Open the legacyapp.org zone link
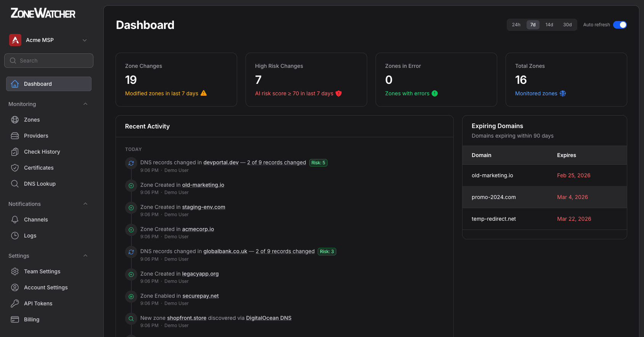The height and width of the screenshot is (337, 644). pos(201,274)
